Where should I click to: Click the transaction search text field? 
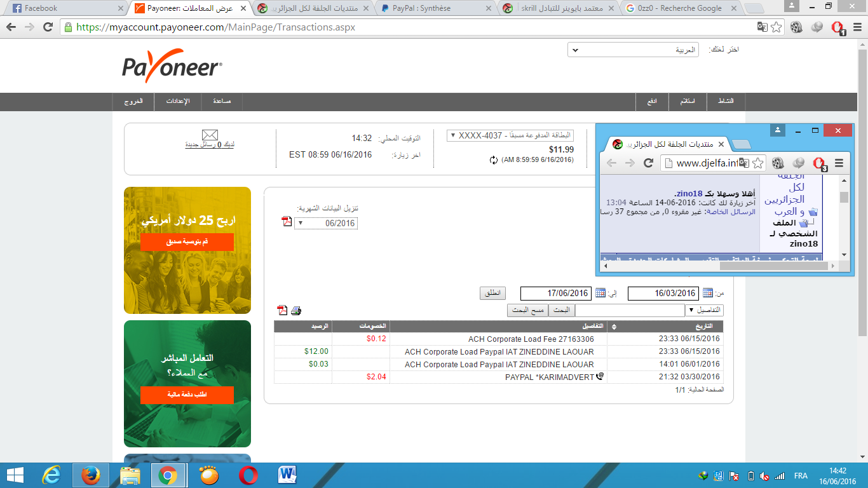[630, 310]
